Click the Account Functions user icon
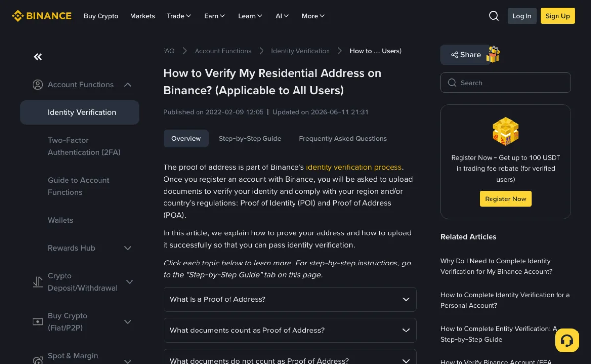591x364 pixels. 38,85
